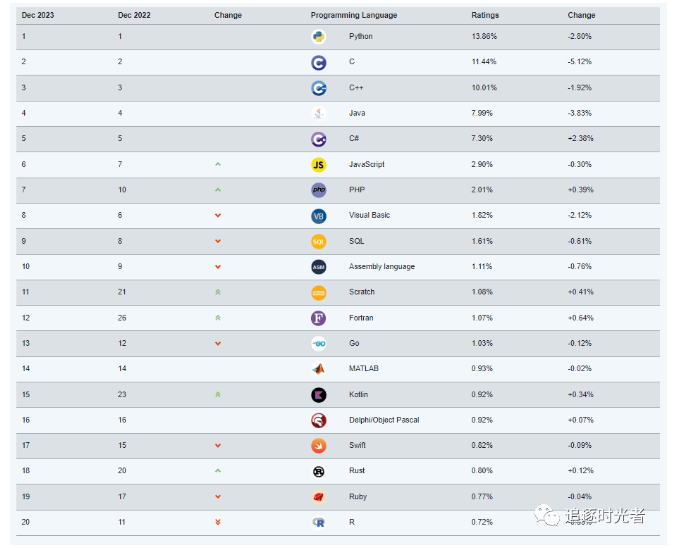The width and height of the screenshot is (676, 548).
Task: Click the Fortran purple F icon
Action: coord(318,318)
